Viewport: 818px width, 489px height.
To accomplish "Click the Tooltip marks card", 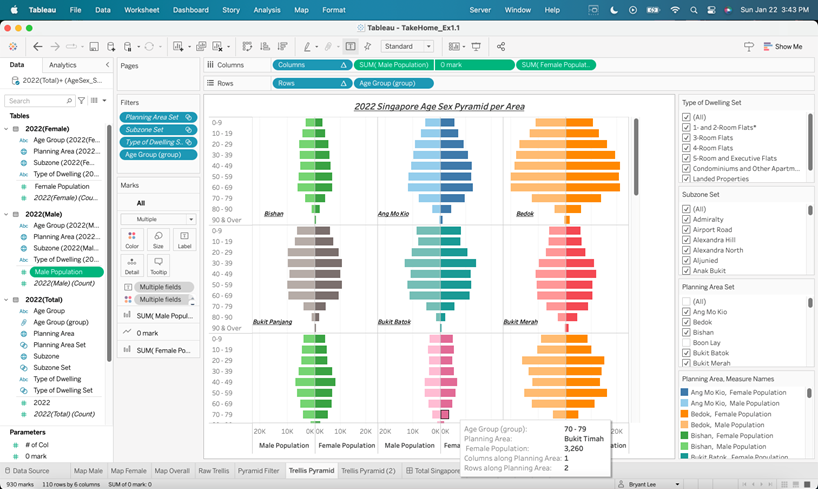I will click(x=158, y=266).
